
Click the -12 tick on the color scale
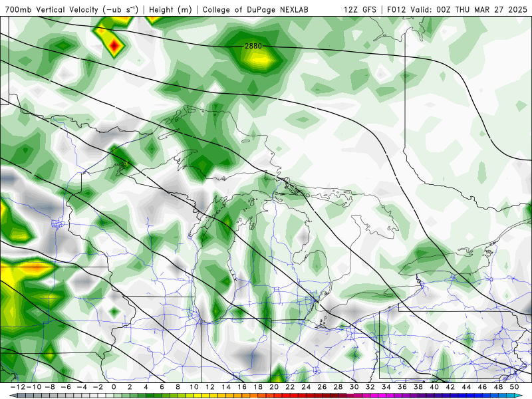17,387
